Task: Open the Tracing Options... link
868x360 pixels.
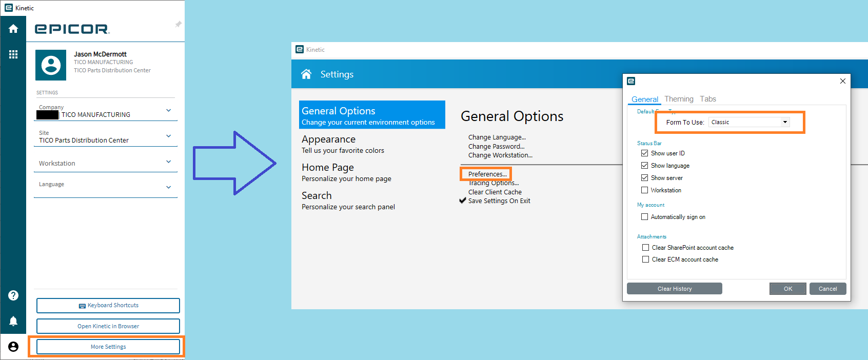Action: [494, 183]
